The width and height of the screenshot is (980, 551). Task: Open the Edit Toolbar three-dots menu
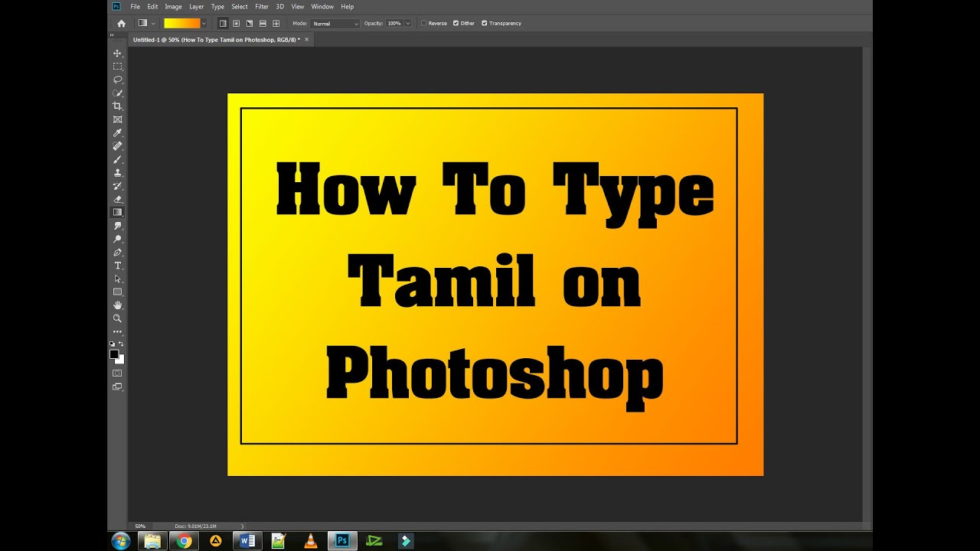point(117,331)
